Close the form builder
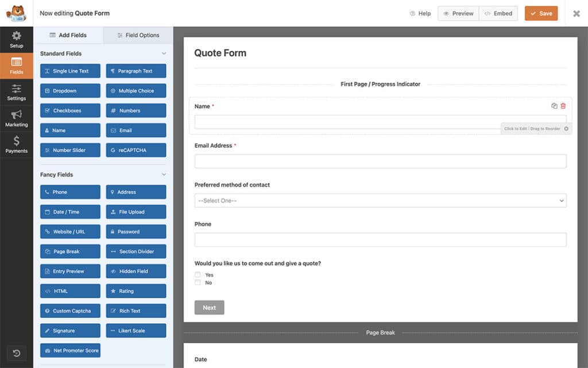 click(577, 14)
